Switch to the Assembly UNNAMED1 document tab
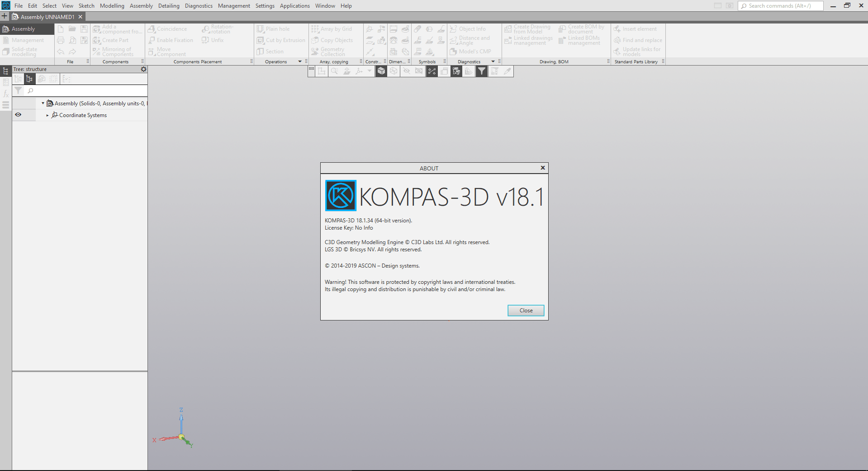Screen dimensions: 868x471 47,17
